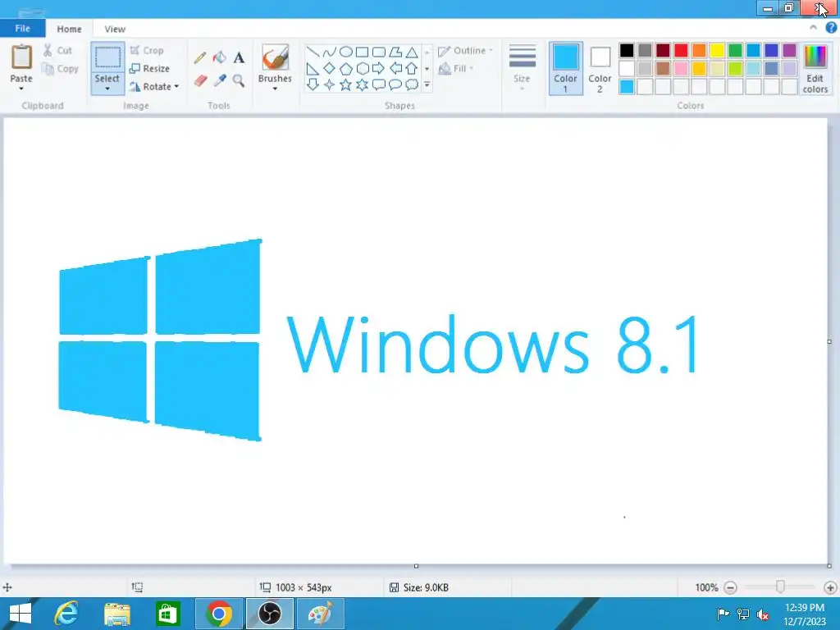Click the Cut button
Image resolution: width=840 pixels, height=630 pixels.
click(x=57, y=50)
